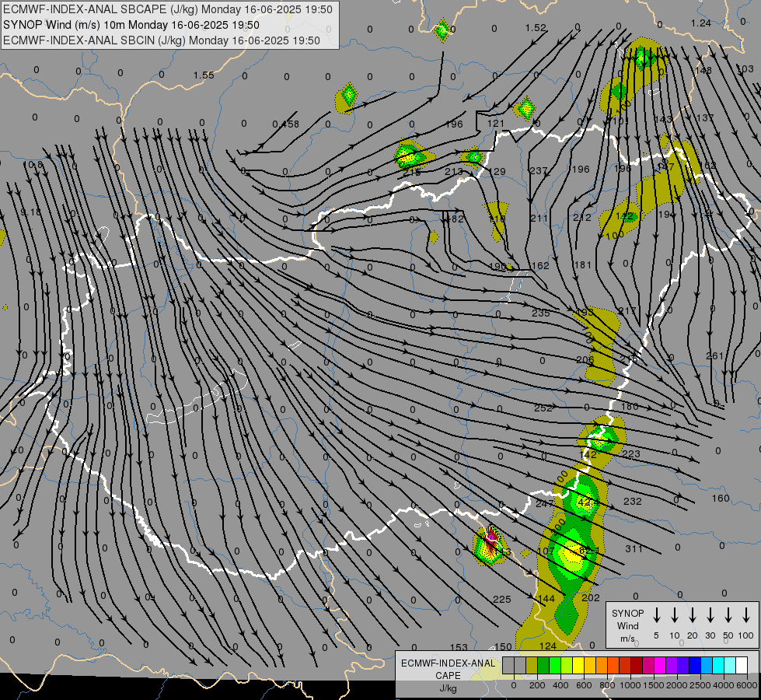Screen dimensions: 761x700
Task: Pick the white swatch ending CAPE legend
Action: click(x=741, y=665)
